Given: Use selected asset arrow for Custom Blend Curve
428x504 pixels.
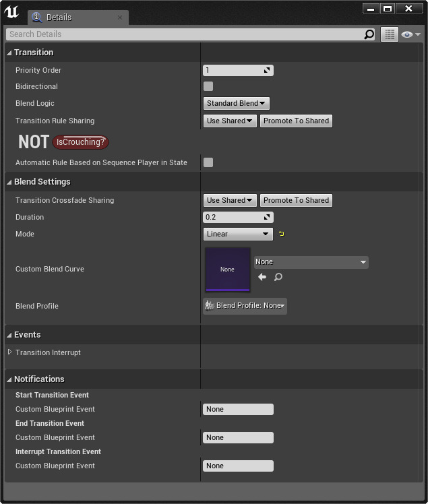Looking at the screenshot, I should coord(262,277).
